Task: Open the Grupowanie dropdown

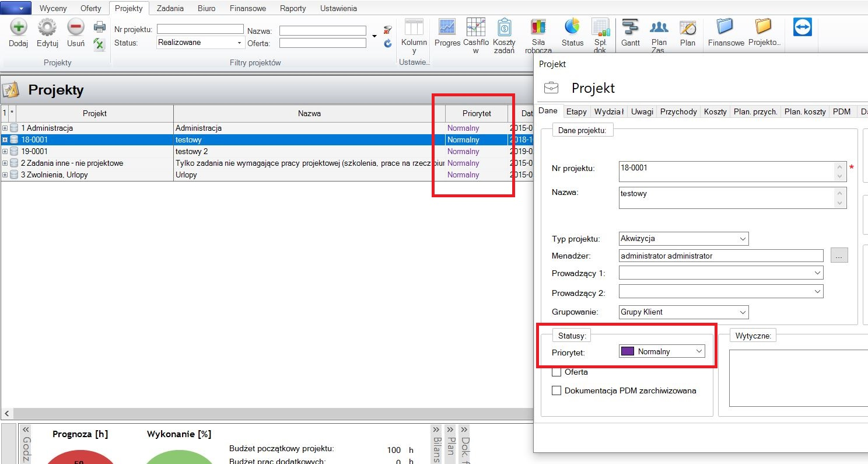Action: point(743,312)
